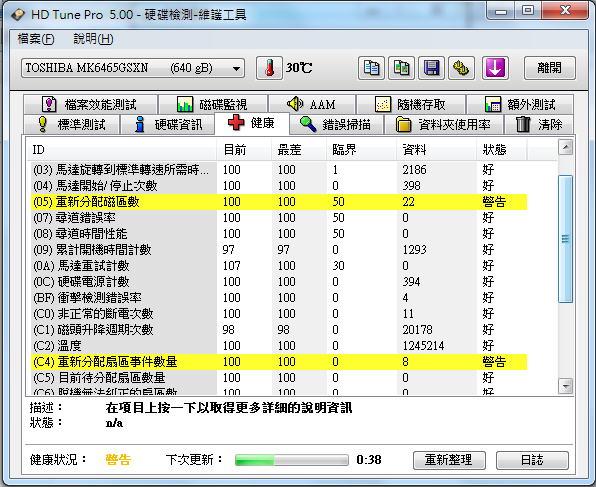Select row (C2) 溫度
The height and width of the screenshot is (487, 596).
tap(279, 346)
